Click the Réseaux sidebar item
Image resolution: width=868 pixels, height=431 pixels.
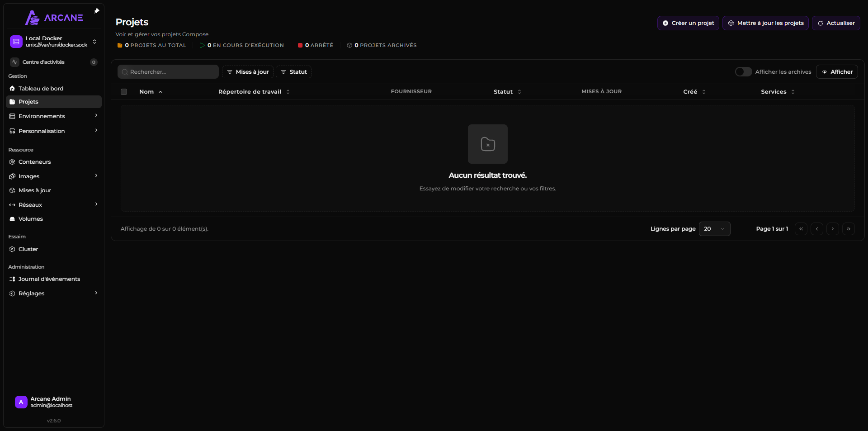pyautogui.click(x=54, y=205)
